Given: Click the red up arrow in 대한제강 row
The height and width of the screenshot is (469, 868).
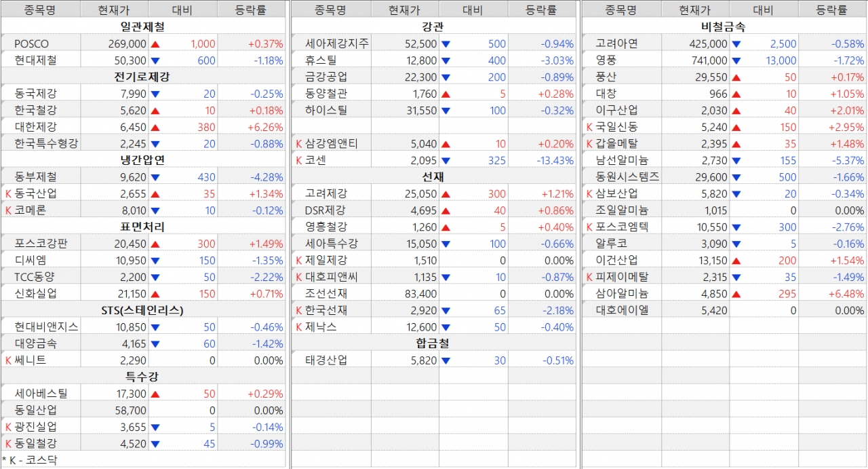Looking at the screenshot, I should pos(155,127).
